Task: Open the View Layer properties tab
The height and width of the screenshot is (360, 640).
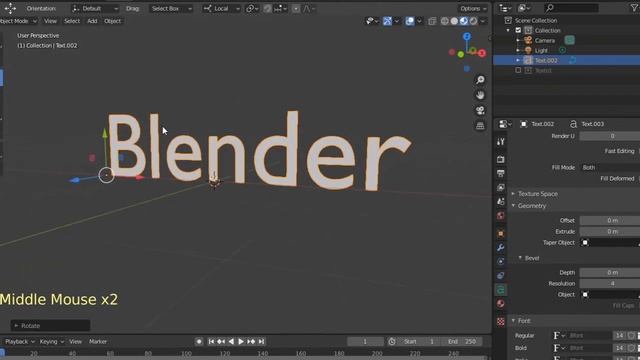Action: 500,187
